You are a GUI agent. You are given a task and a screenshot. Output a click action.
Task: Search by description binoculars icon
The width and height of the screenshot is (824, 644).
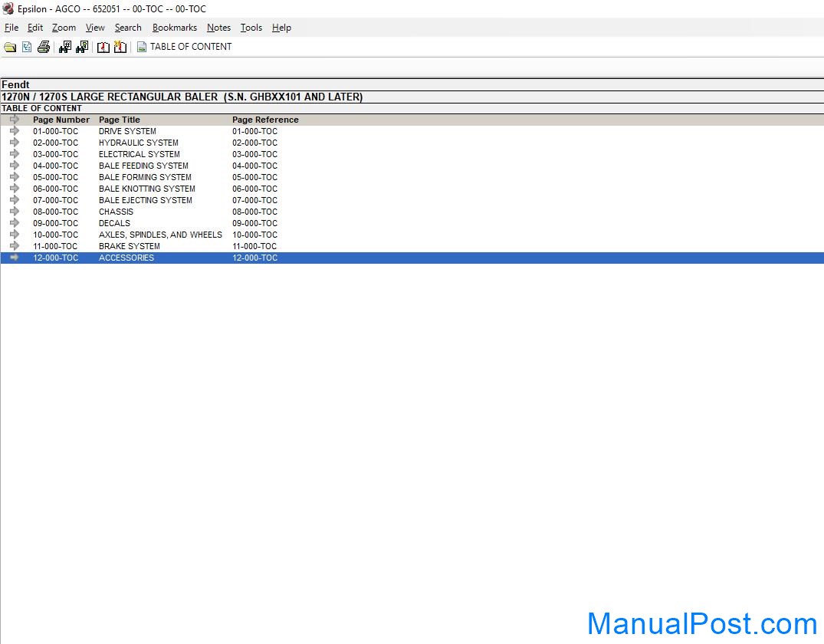[x=83, y=48]
